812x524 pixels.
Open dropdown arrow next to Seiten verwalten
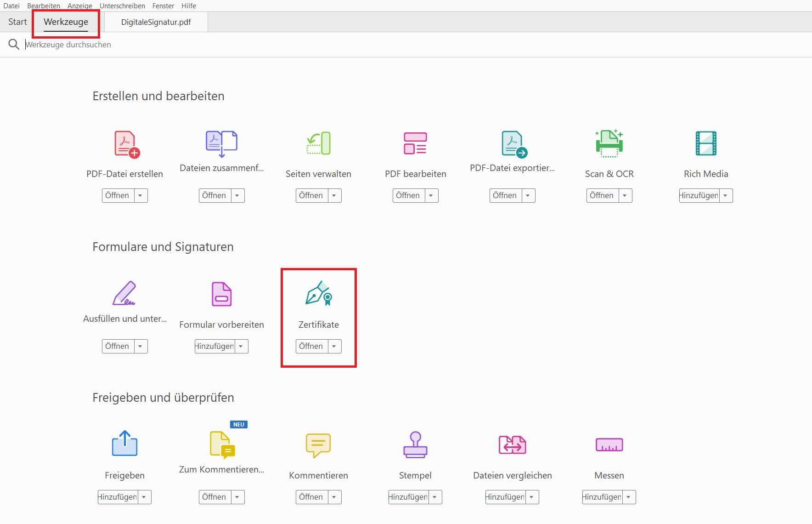(334, 195)
